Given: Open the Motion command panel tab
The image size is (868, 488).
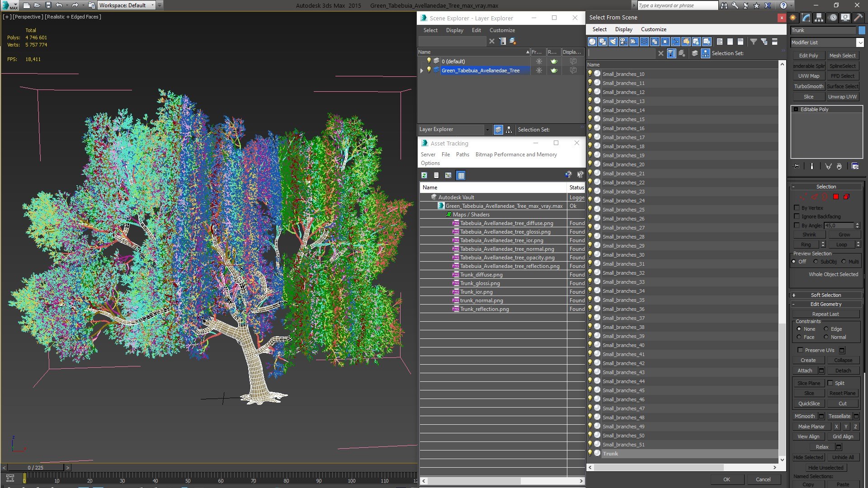Looking at the screenshot, I should click(x=832, y=18).
